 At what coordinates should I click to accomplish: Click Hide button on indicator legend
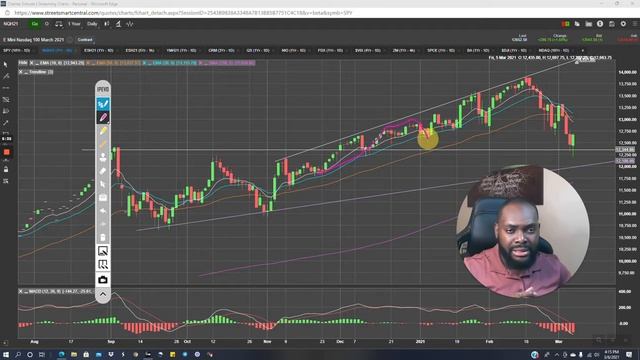point(23,63)
